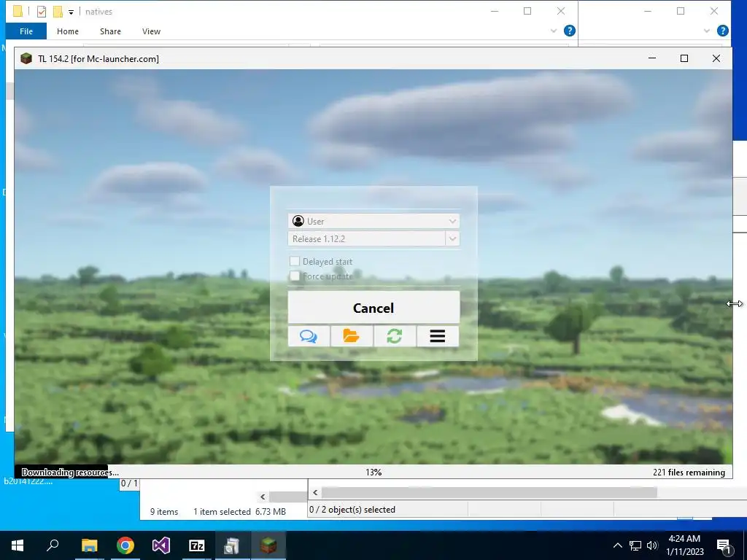Viewport: 747px width, 560px height.
Task: Open the Windows Start menu
Action: tap(18, 545)
